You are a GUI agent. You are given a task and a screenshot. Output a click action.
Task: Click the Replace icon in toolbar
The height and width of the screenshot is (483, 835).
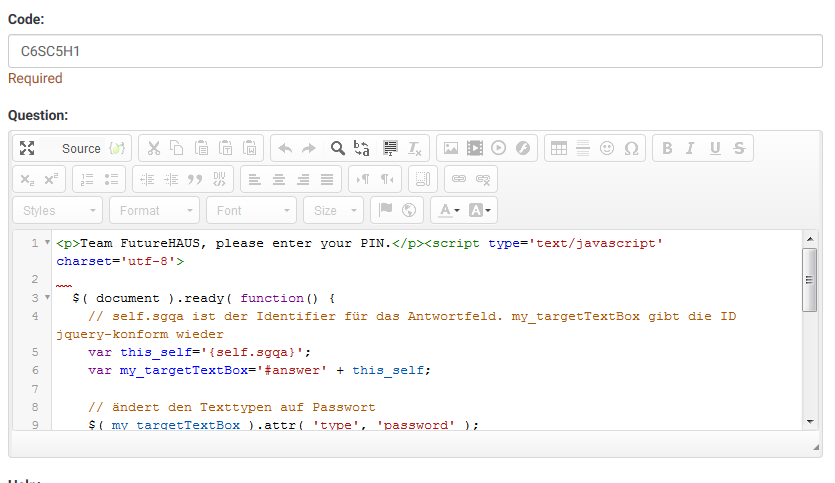(363, 148)
